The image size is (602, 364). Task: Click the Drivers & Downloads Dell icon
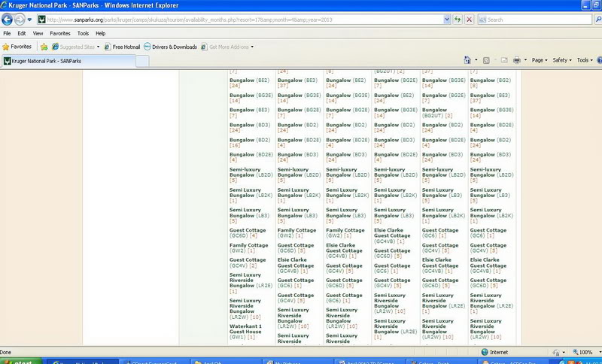point(147,47)
